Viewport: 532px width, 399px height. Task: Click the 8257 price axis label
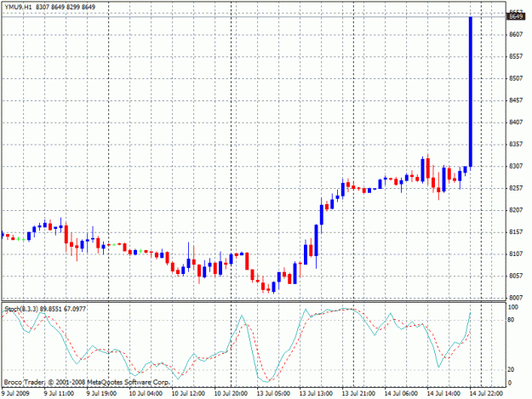516,188
